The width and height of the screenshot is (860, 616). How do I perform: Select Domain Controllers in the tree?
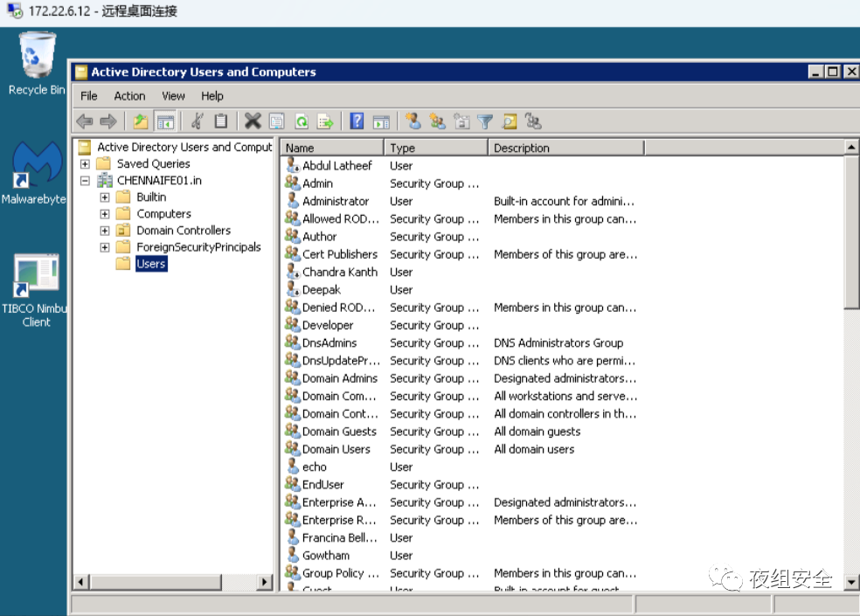click(184, 231)
